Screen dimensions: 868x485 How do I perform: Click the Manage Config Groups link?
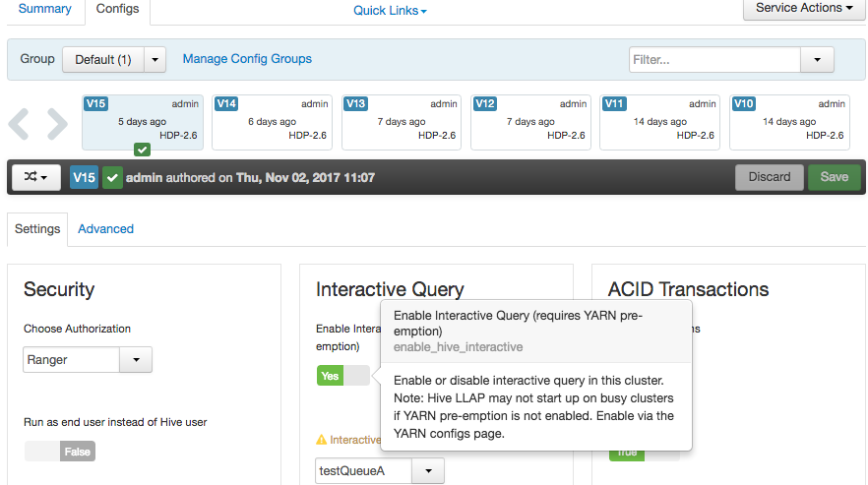pos(247,59)
